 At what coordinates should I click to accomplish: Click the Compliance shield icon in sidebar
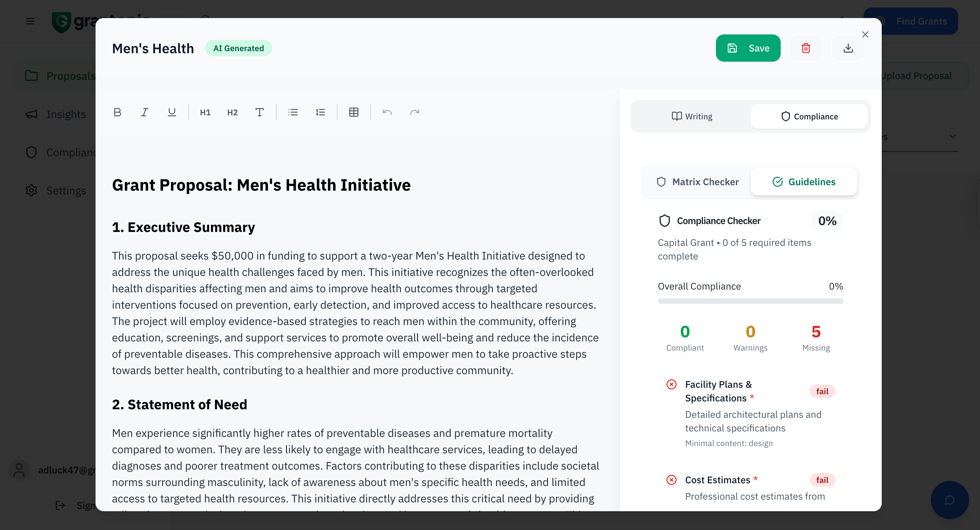click(x=31, y=152)
